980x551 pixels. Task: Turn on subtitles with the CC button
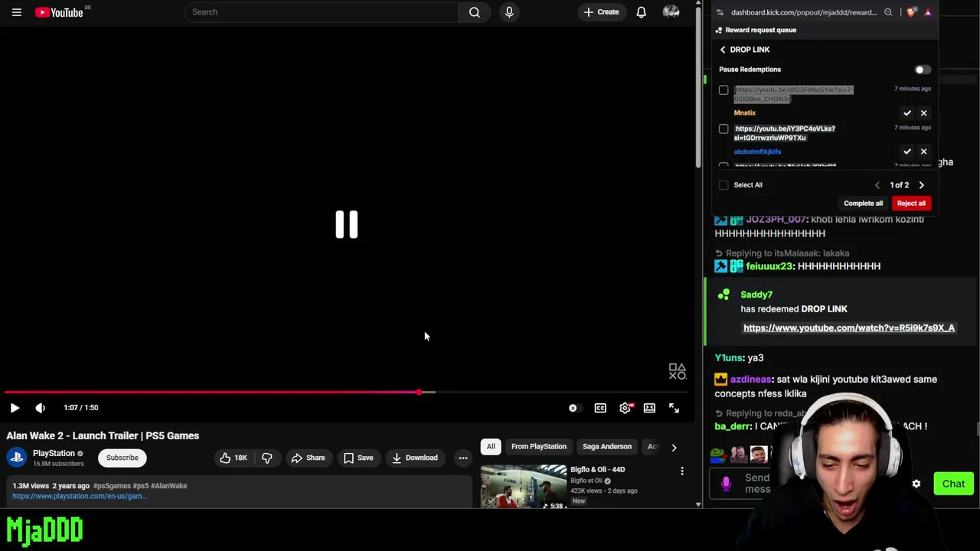coord(600,408)
